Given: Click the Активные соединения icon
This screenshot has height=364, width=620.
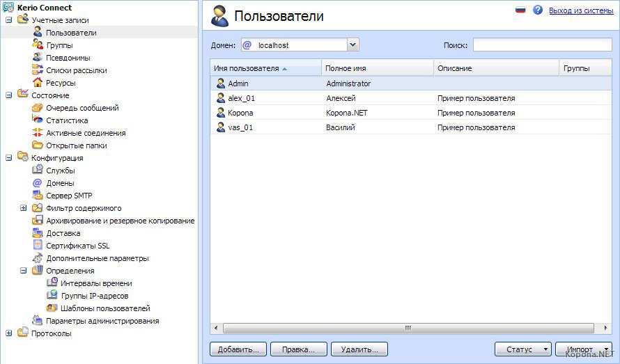Looking at the screenshot, I should [38, 133].
